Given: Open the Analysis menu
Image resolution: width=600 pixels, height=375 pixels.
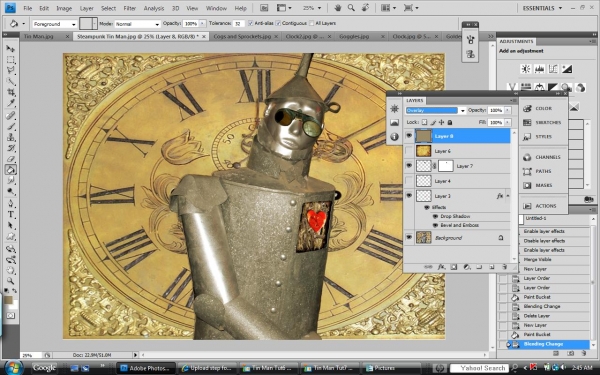Looking at the screenshot, I should click(x=154, y=8).
